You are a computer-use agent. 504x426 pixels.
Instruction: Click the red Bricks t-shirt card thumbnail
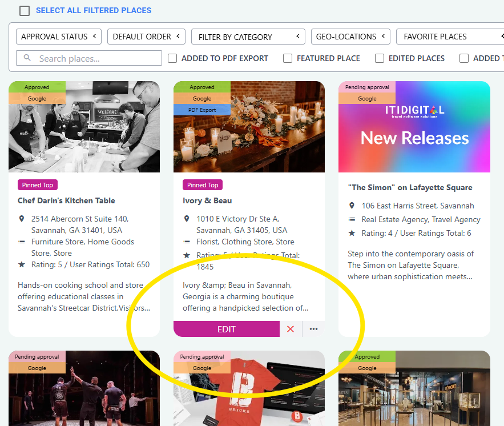pos(249,388)
